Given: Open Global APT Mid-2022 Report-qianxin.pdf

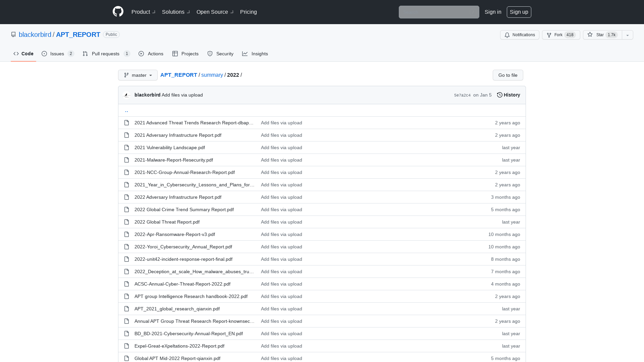Looking at the screenshot, I should point(177,358).
